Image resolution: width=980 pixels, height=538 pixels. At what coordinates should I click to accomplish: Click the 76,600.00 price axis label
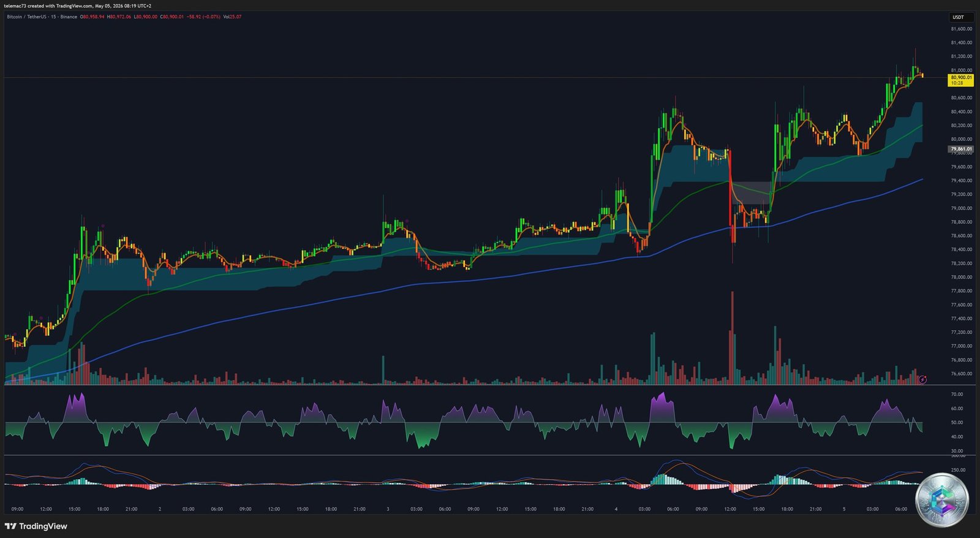[x=961, y=374]
